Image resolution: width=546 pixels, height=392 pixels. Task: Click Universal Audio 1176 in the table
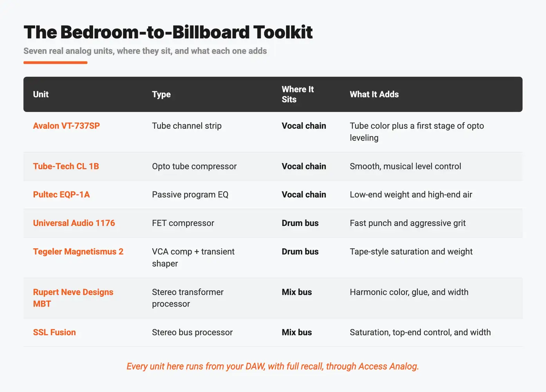[74, 223]
